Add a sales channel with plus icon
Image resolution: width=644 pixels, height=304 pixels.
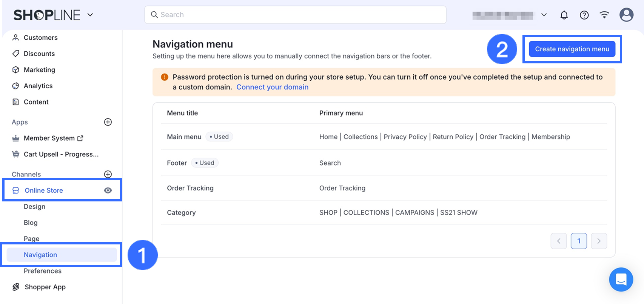(x=108, y=174)
